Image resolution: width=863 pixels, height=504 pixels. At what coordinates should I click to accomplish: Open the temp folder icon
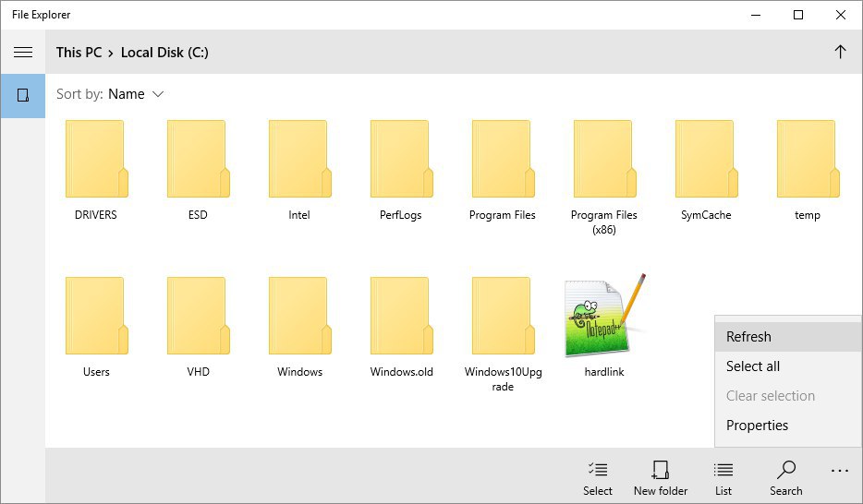[808, 159]
